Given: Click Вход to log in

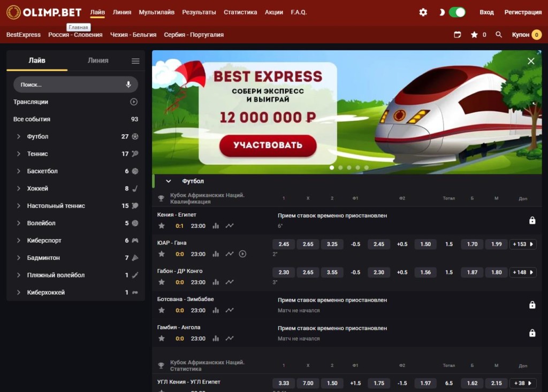Looking at the screenshot, I should (x=486, y=12).
